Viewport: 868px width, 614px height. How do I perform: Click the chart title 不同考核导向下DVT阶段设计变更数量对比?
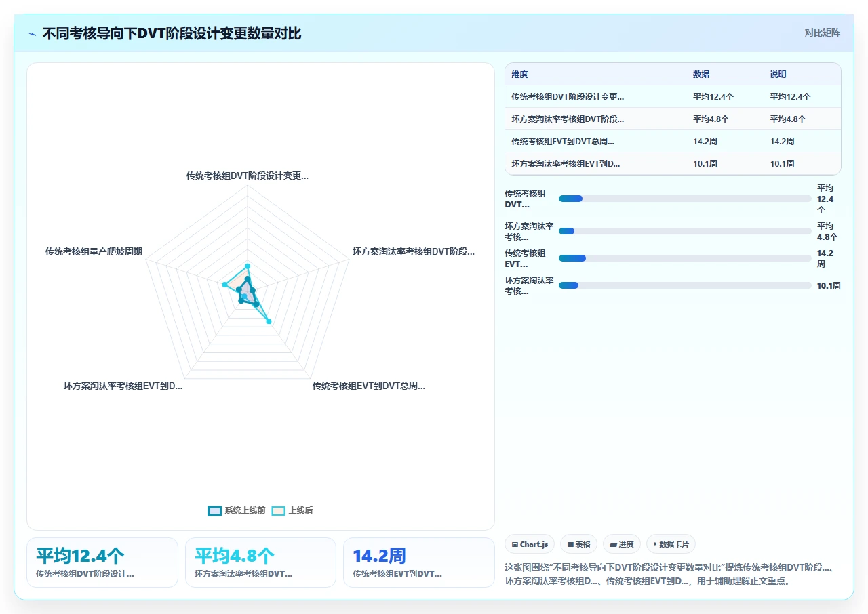pyautogui.click(x=172, y=33)
